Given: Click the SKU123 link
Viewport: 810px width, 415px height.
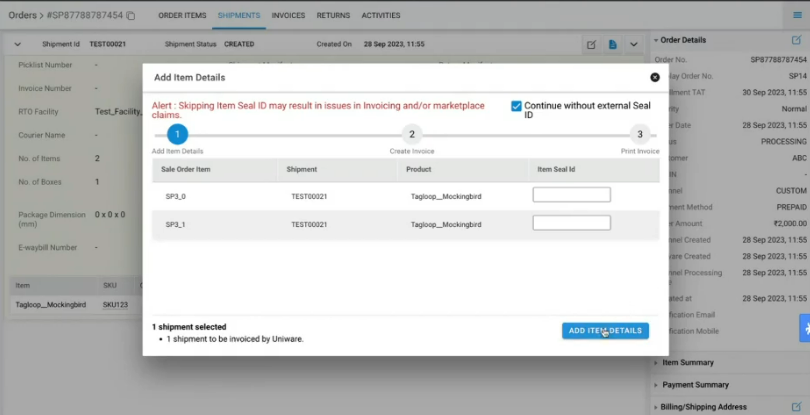Looking at the screenshot, I should click(115, 305).
